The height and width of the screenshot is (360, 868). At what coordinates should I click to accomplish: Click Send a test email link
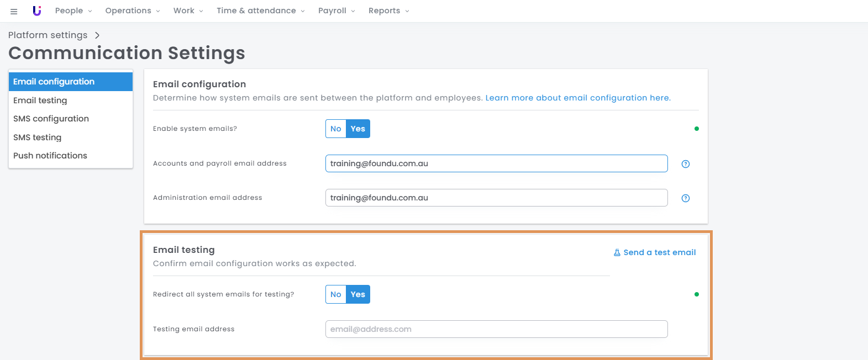pos(659,252)
